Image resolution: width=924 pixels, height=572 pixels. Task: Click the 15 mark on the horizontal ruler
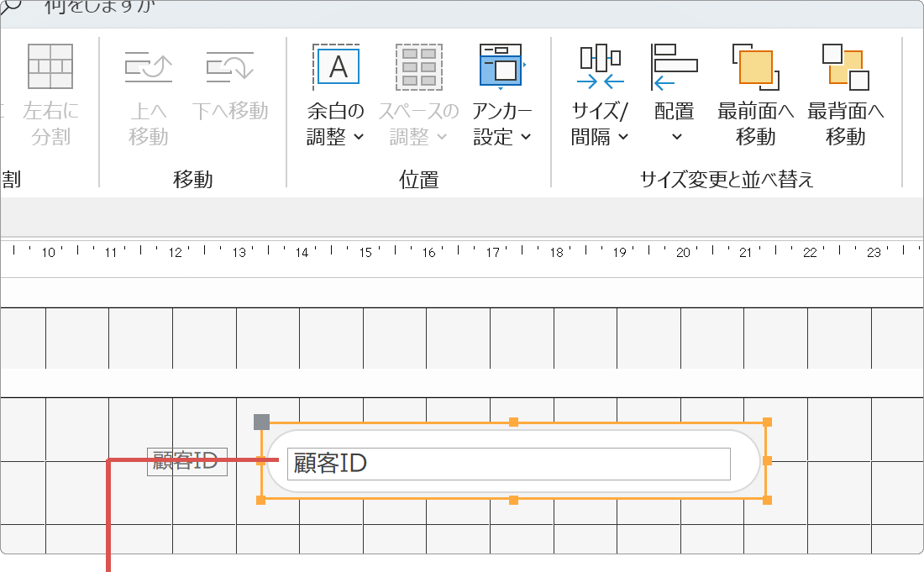pos(365,252)
